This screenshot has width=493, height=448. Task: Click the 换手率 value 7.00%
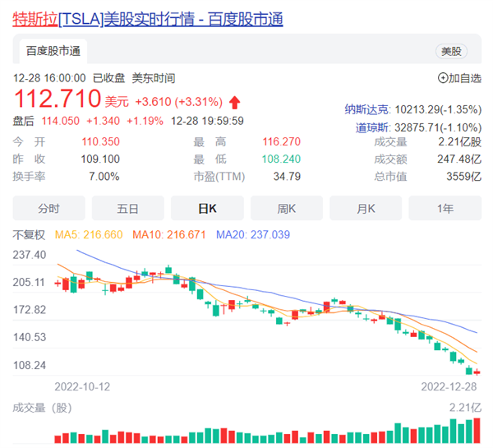coord(104,177)
